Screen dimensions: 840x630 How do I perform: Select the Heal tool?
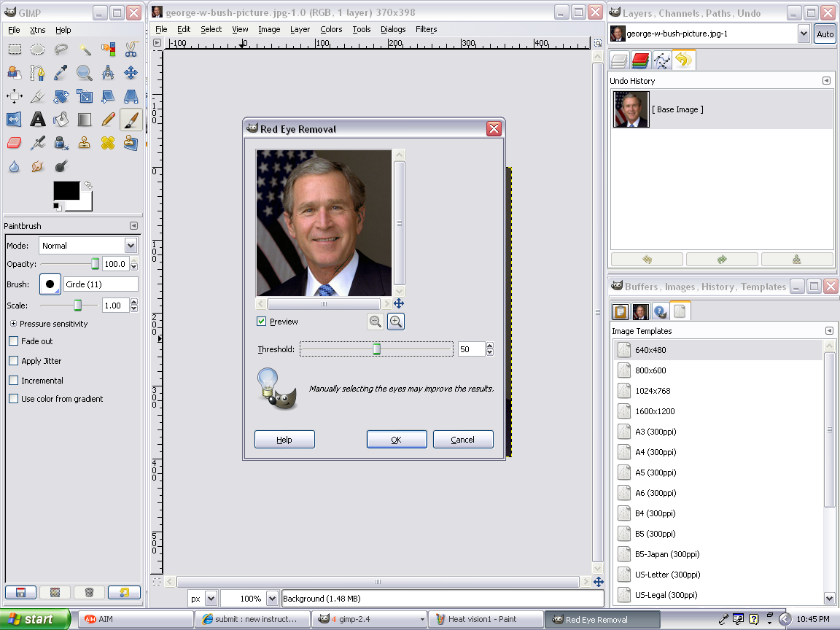click(x=108, y=142)
